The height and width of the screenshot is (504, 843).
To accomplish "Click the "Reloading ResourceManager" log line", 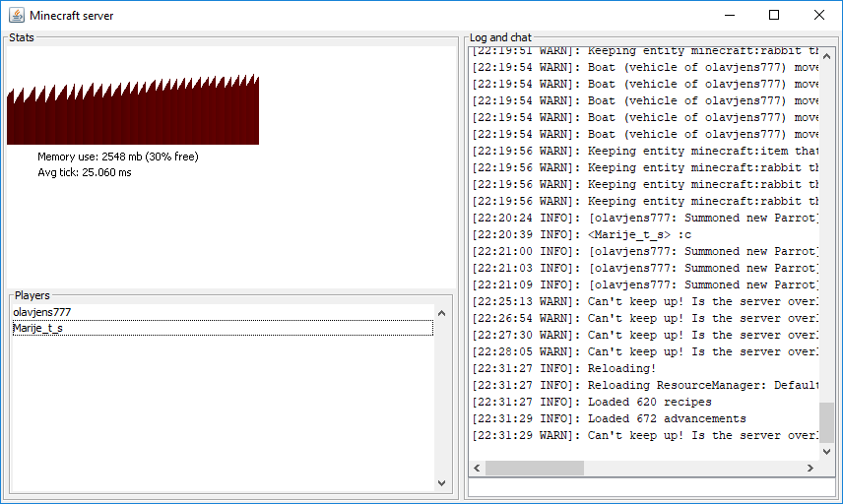I will point(645,385).
